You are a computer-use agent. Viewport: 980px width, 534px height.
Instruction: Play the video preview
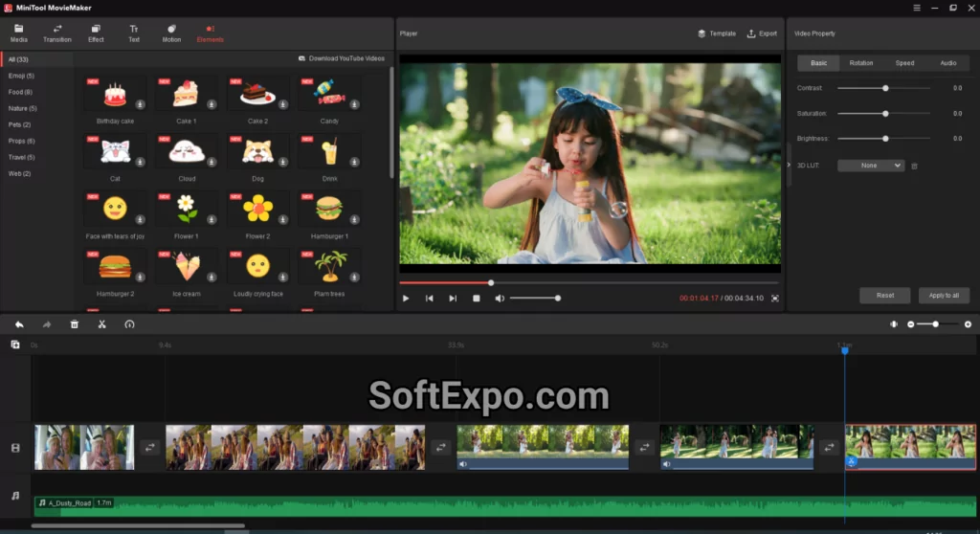(x=406, y=299)
